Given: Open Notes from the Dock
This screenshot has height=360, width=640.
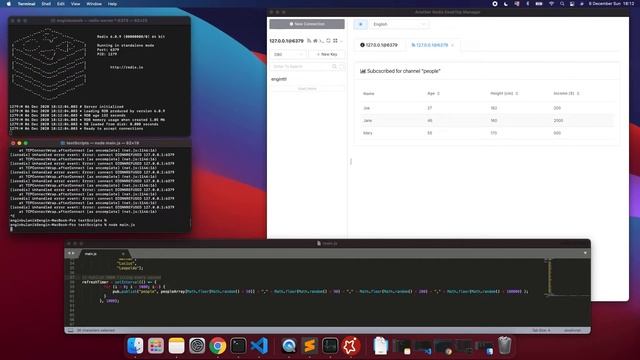Looking at the screenshot, I should tap(176, 346).
